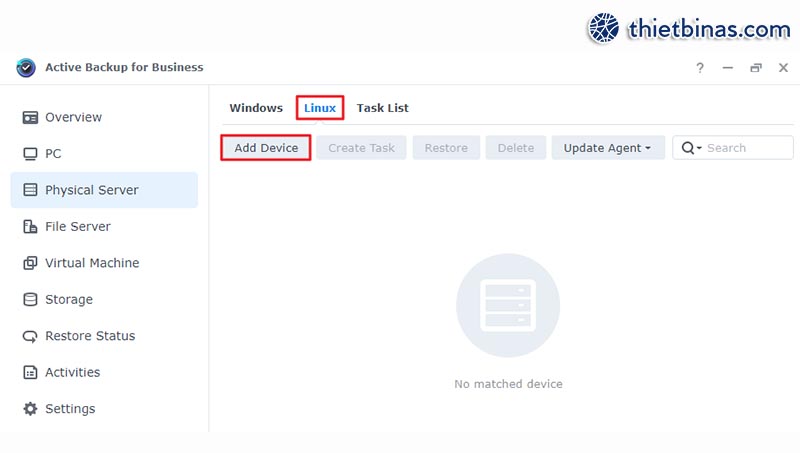Expand the Update Agent dropdown

tap(608, 148)
